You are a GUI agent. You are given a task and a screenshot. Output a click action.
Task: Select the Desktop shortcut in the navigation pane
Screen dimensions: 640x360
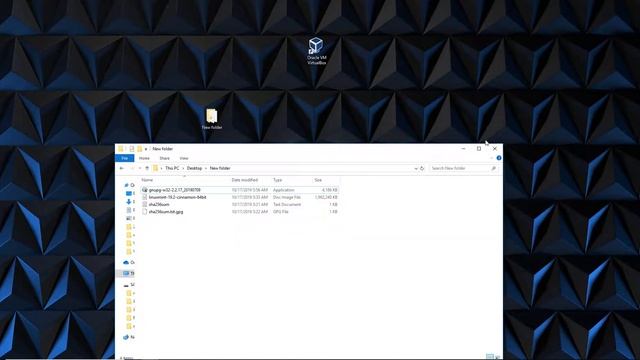pos(130,193)
